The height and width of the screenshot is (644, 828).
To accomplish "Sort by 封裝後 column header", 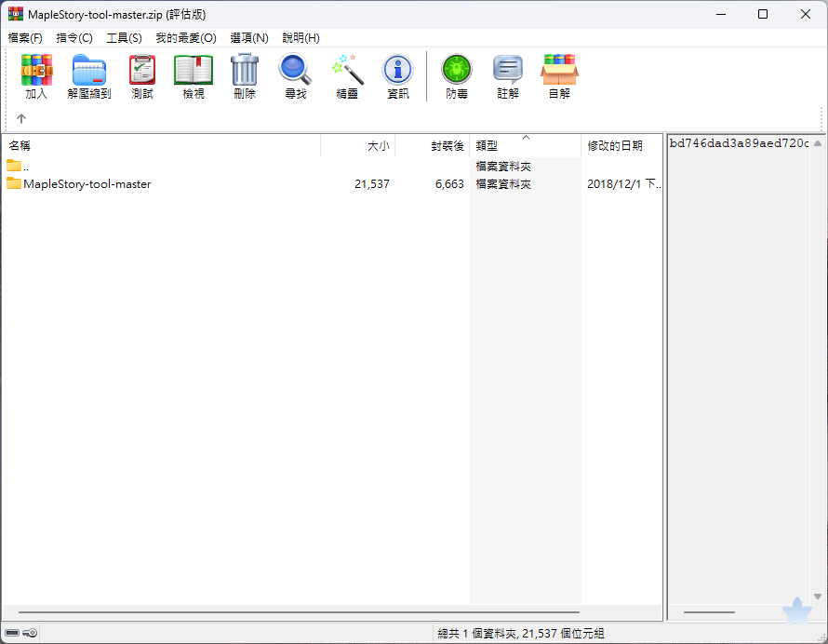I will coord(432,146).
